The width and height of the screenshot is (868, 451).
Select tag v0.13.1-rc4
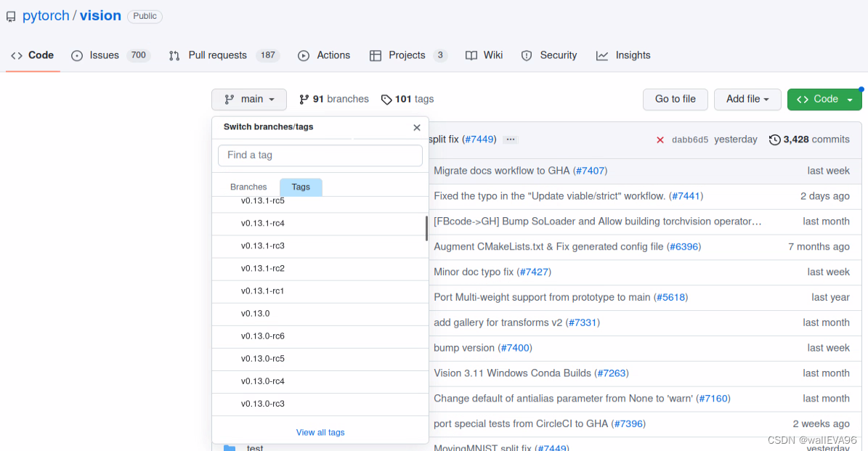pyautogui.click(x=319, y=224)
